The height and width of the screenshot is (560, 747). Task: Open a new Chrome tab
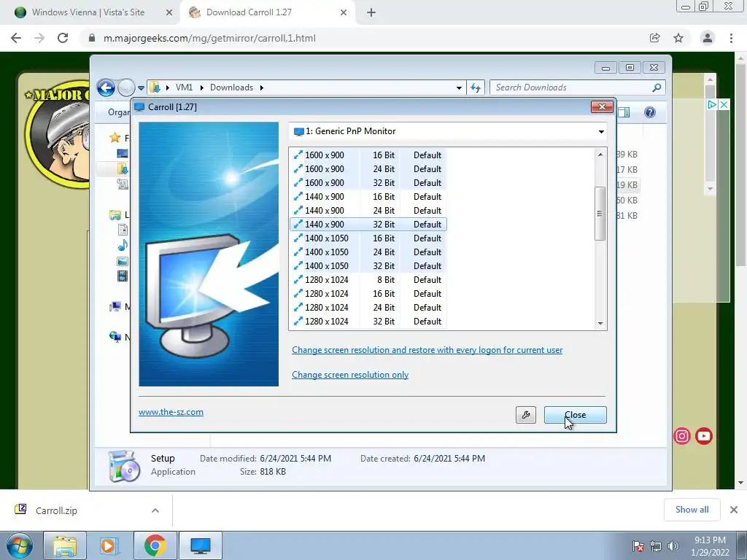pyautogui.click(x=371, y=13)
